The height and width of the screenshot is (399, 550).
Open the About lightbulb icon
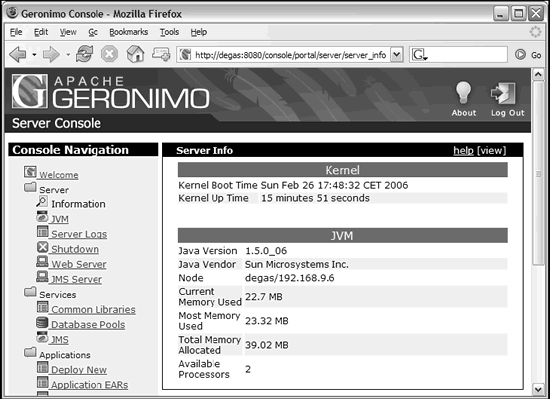coord(463,92)
